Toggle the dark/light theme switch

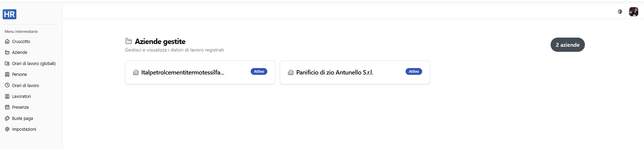click(620, 12)
